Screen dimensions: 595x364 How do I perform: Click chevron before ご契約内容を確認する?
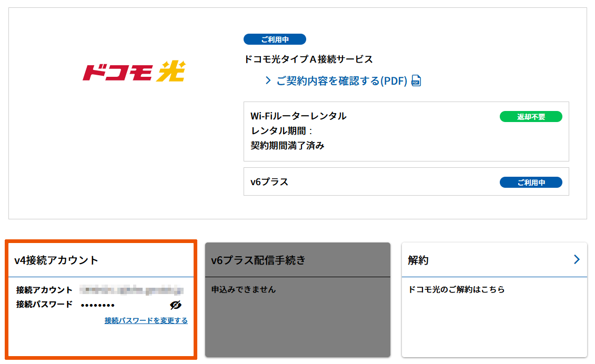coord(268,80)
